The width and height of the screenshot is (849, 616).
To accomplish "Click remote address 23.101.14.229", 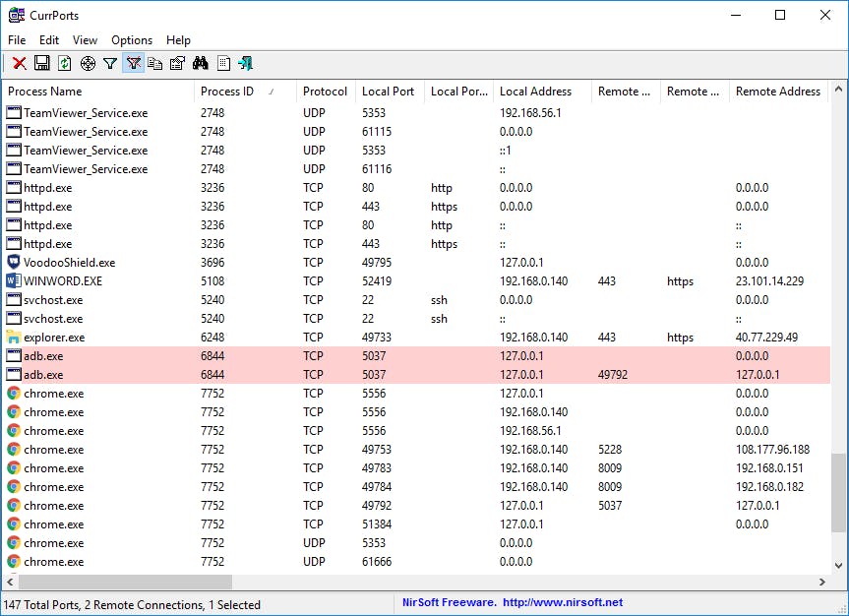I will [769, 281].
